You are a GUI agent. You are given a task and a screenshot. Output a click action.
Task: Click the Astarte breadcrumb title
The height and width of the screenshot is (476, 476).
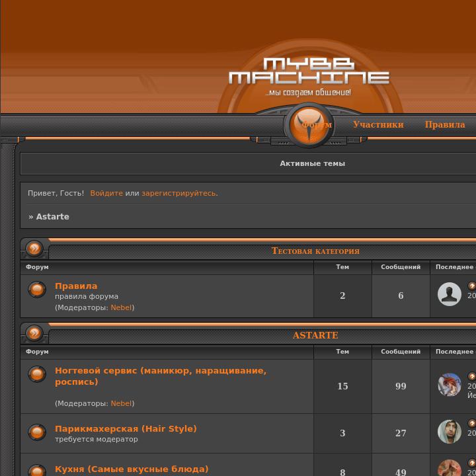pos(52,216)
